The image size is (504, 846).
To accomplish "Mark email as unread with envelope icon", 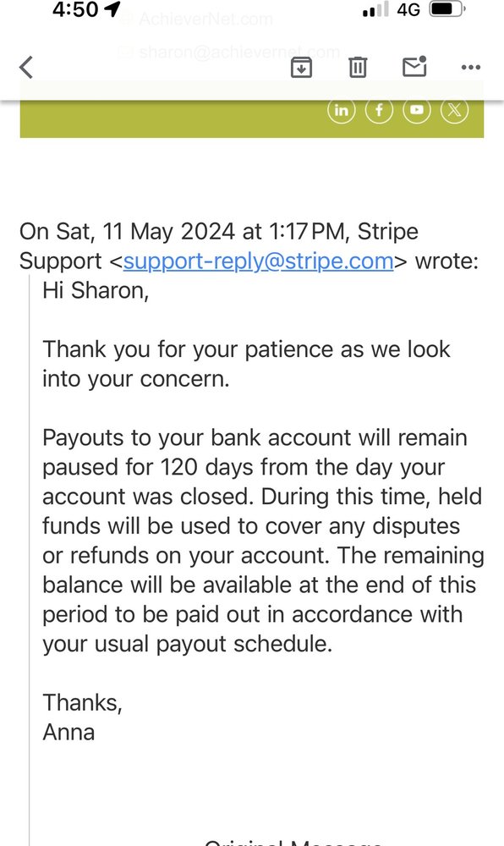I will 414,66.
